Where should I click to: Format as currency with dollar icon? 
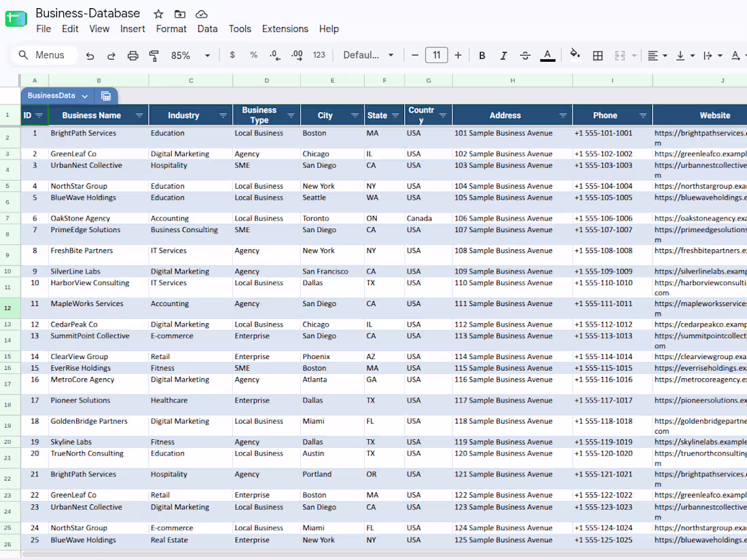[232, 55]
